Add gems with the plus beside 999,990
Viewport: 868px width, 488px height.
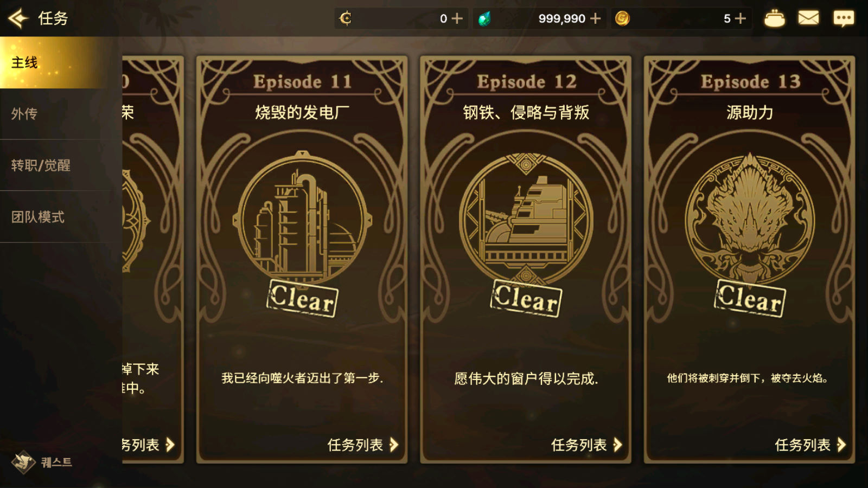coord(596,18)
